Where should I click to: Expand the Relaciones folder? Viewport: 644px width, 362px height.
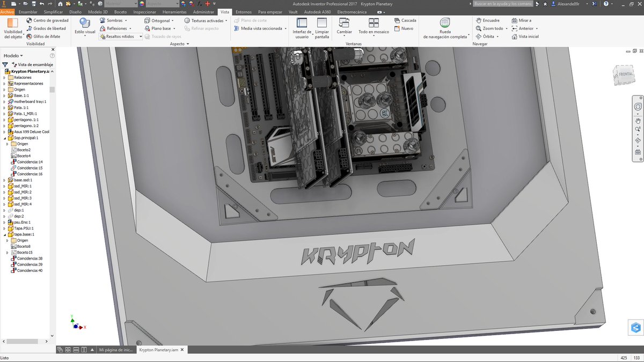pos(4,77)
